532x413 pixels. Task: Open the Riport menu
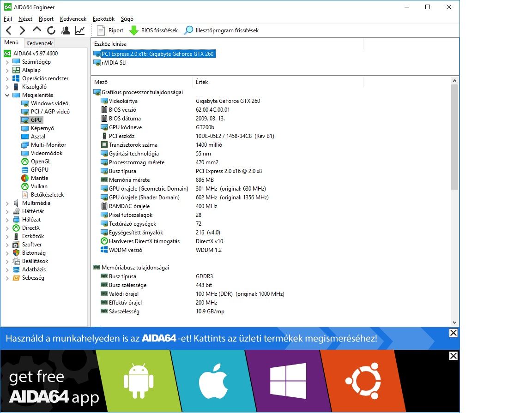(46, 19)
